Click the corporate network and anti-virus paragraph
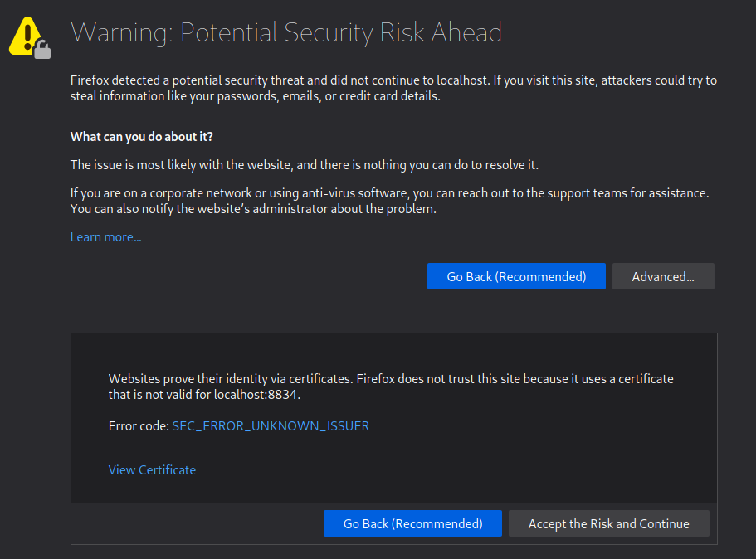Screen dimensions: 756x559 coord(388,193)
